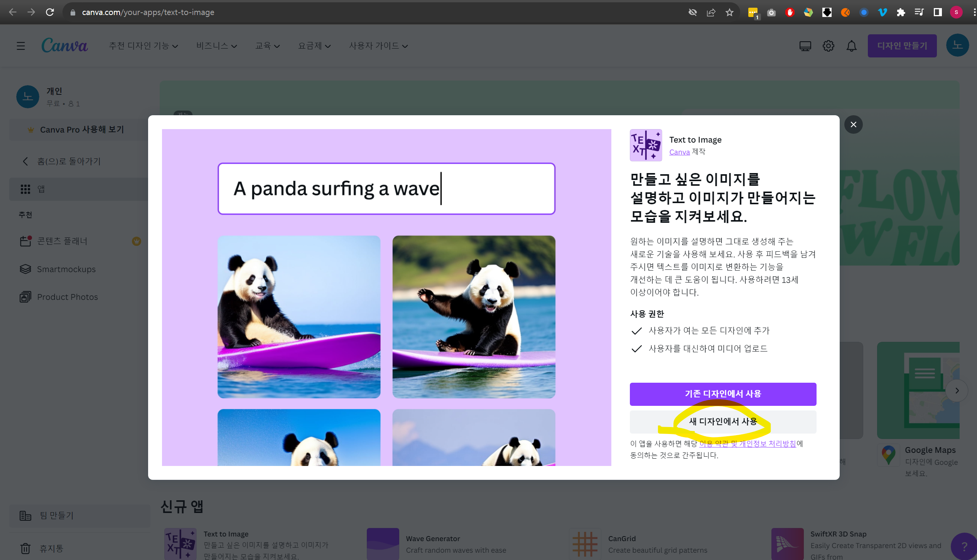Open the Canva creator link
This screenshot has height=560, width=977.
(x=679, y=152)
